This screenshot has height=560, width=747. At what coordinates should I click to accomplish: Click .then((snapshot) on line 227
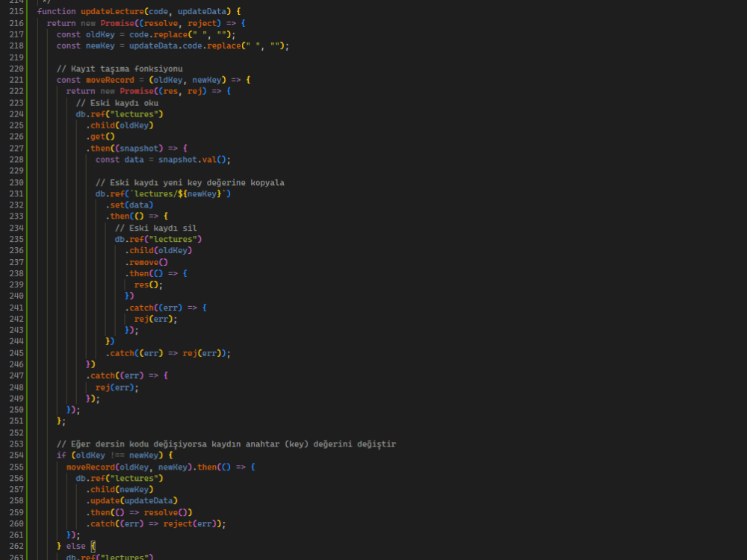[x=124, y=148]
